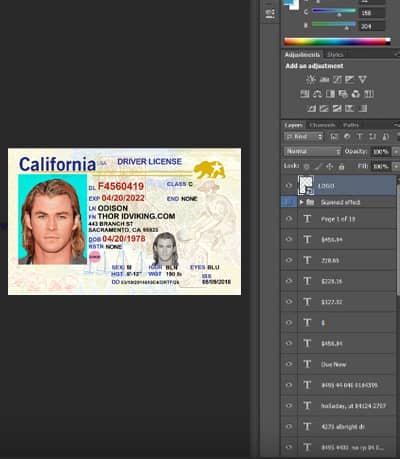Add a Vibrance adjustment layer
The width and height of the screenshot is (400, 459).
[362, 79]
